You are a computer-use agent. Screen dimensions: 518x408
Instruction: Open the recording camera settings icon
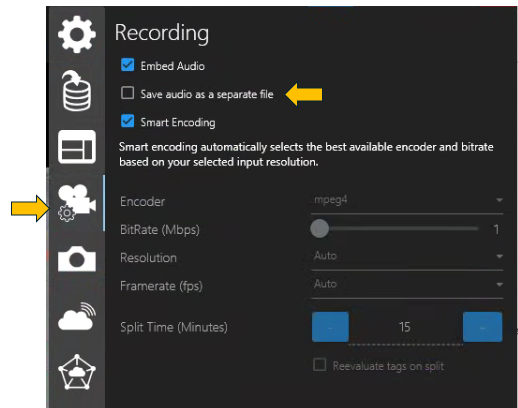coord(77,203)
